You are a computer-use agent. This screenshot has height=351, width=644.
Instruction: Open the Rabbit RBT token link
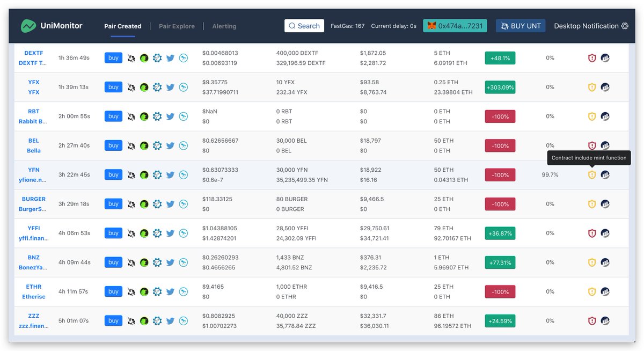click(34, 116)
